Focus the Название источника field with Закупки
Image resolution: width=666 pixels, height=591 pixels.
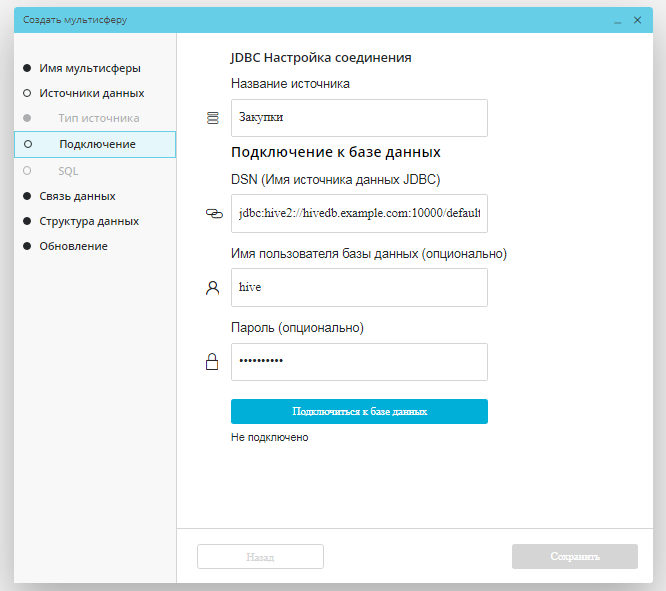358,118
